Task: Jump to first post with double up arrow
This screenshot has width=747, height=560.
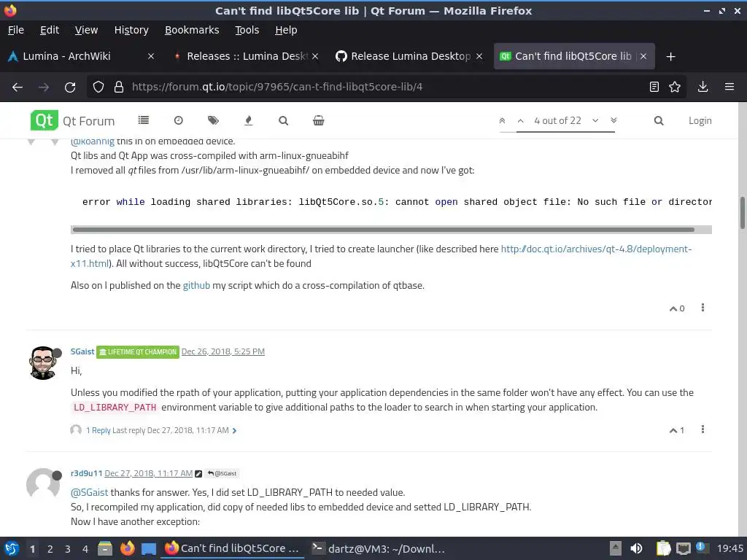Action: click(502, 120)
